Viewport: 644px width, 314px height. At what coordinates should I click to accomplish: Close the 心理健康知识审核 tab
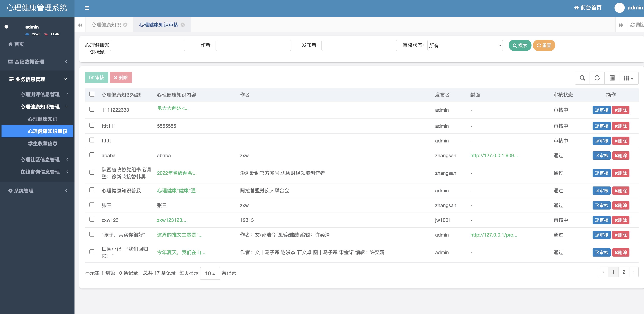(183, 25)
